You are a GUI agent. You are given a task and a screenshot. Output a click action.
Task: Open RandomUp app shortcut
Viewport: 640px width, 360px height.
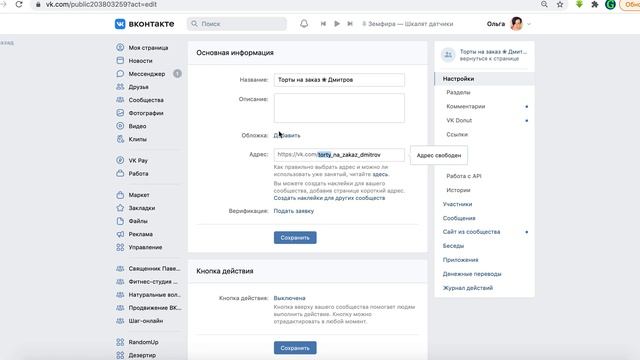(x=138, y=342)
